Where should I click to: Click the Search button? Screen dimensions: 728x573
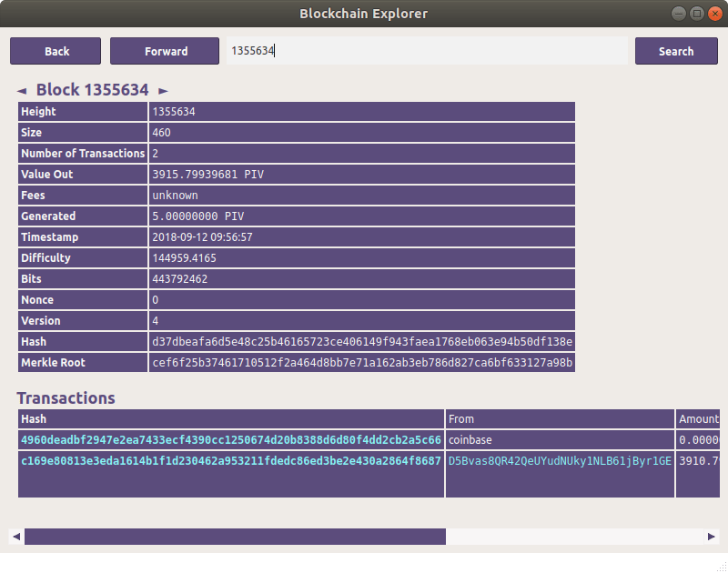(x=676, y=51)
